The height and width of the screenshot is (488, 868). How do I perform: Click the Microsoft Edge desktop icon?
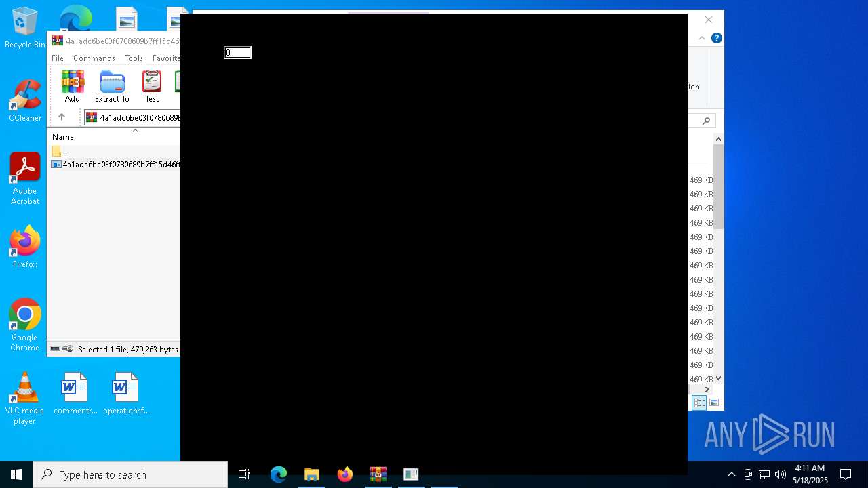point(75,18)
